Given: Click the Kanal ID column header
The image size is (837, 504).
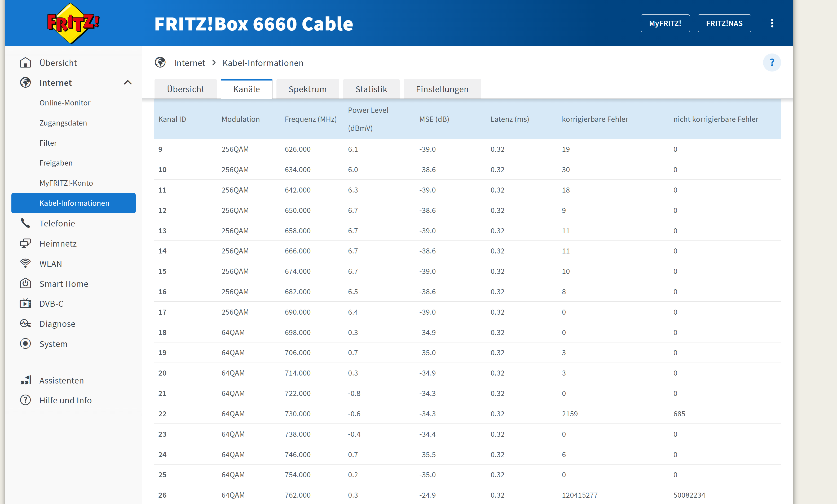Looking at the screenshot, I should [172, 119].
